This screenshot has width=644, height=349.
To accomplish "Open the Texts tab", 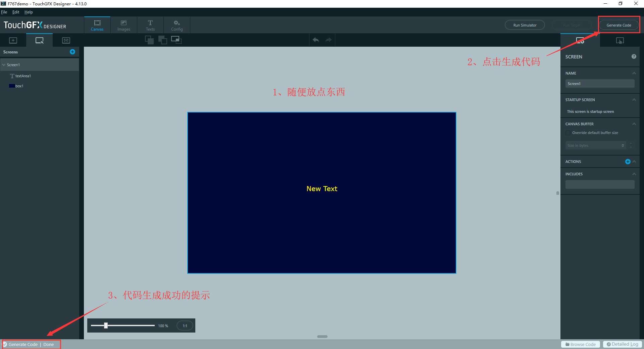I will (x=150, y=25).
